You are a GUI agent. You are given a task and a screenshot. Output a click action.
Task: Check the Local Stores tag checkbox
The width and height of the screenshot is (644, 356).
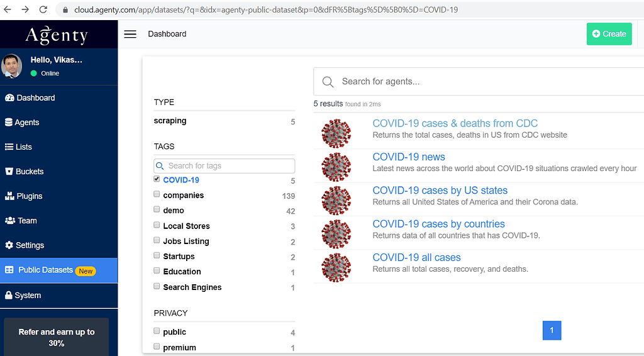tap(157, 225)
